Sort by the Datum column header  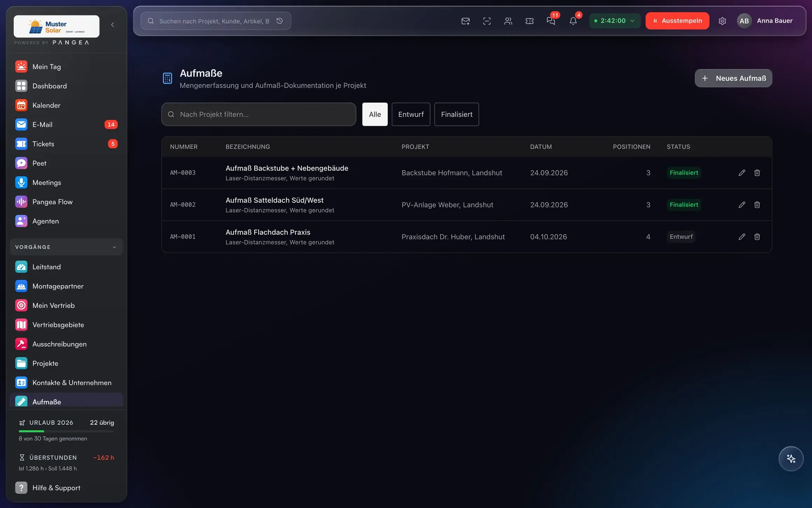(541, 147)
